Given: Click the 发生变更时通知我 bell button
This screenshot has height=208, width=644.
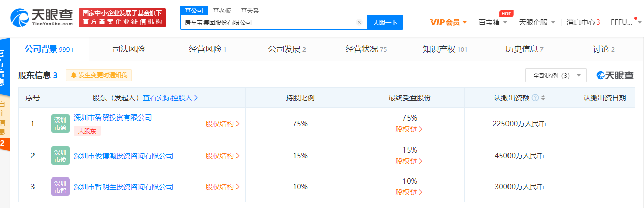Looking at the screenshot, I should pyautogui.click(x=99, y=75).
